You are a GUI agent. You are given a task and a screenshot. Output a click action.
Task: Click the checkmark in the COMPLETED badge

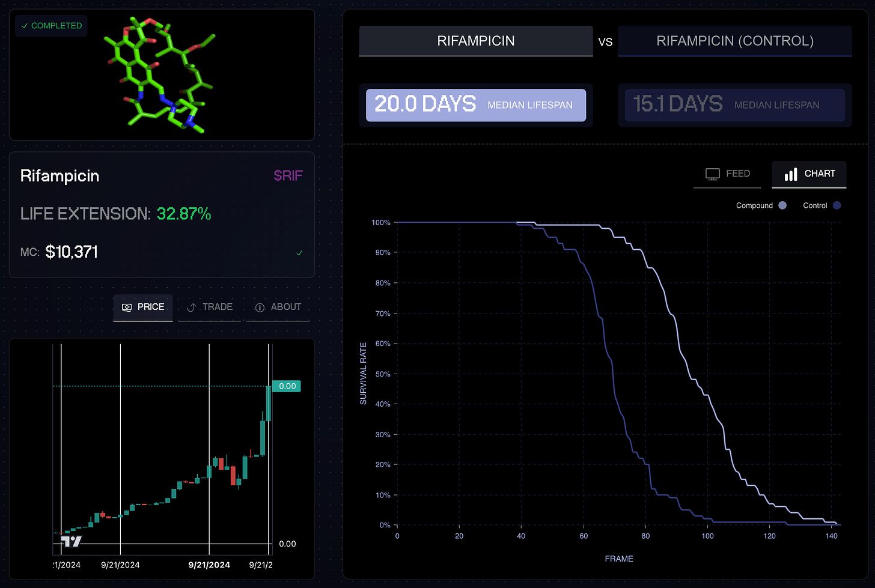click(x=24, y=26)
